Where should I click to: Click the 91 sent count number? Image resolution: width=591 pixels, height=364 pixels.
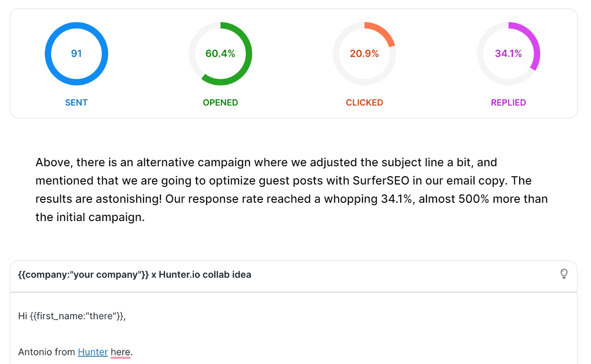tap(76, 53)
